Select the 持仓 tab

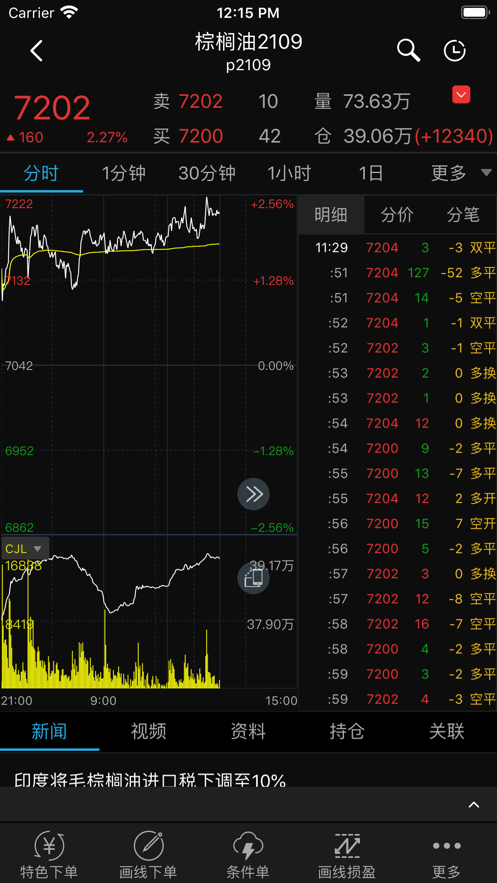point(347,732)
